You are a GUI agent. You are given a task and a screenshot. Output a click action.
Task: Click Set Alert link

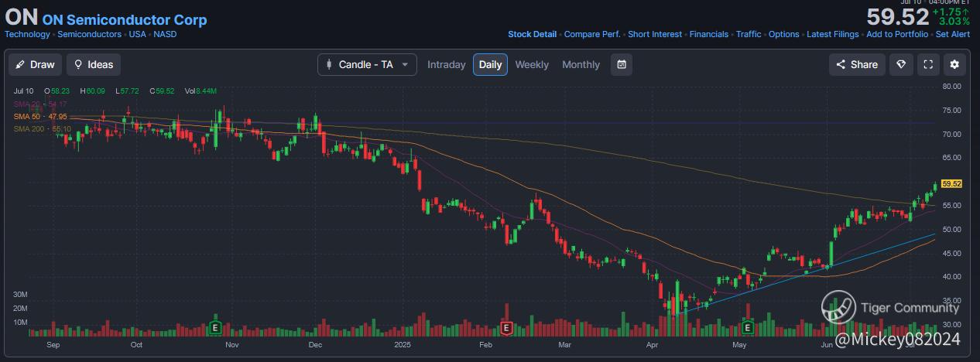click(x=953, y=34)
